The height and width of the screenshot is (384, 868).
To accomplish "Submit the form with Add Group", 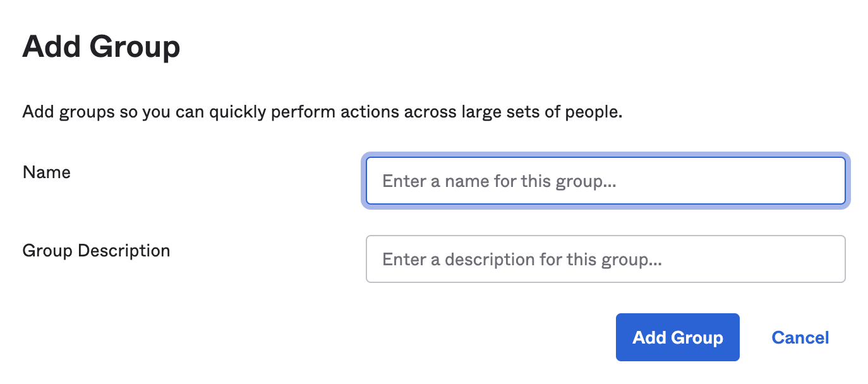I will point(677,338).
